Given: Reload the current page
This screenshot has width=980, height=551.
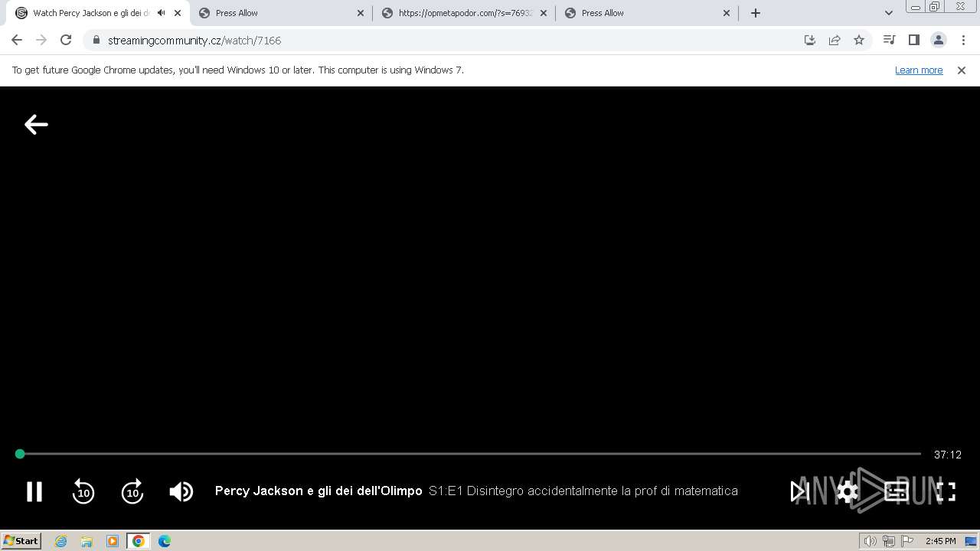Looking at the screenshot, I should click(66, 41).
